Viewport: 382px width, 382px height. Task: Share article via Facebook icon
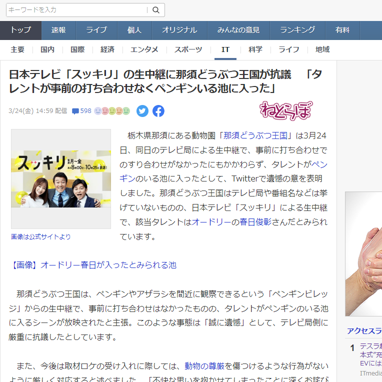[x=158, y=111]
